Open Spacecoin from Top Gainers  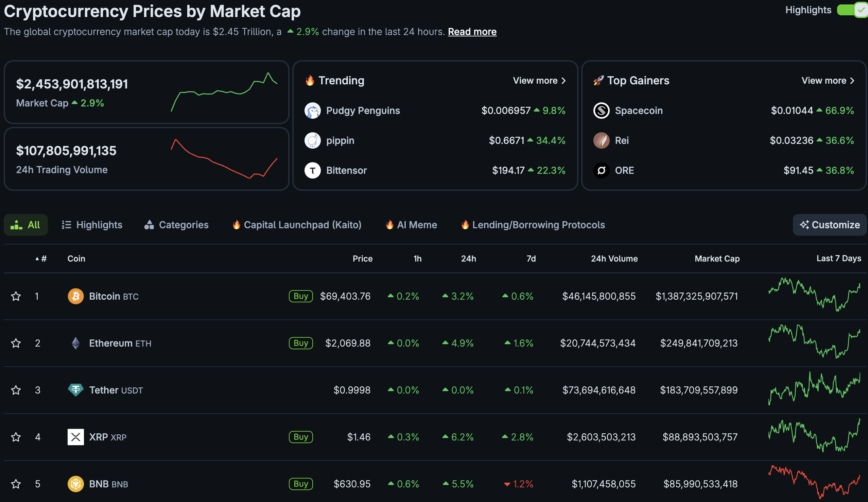(x=639, y=110)
